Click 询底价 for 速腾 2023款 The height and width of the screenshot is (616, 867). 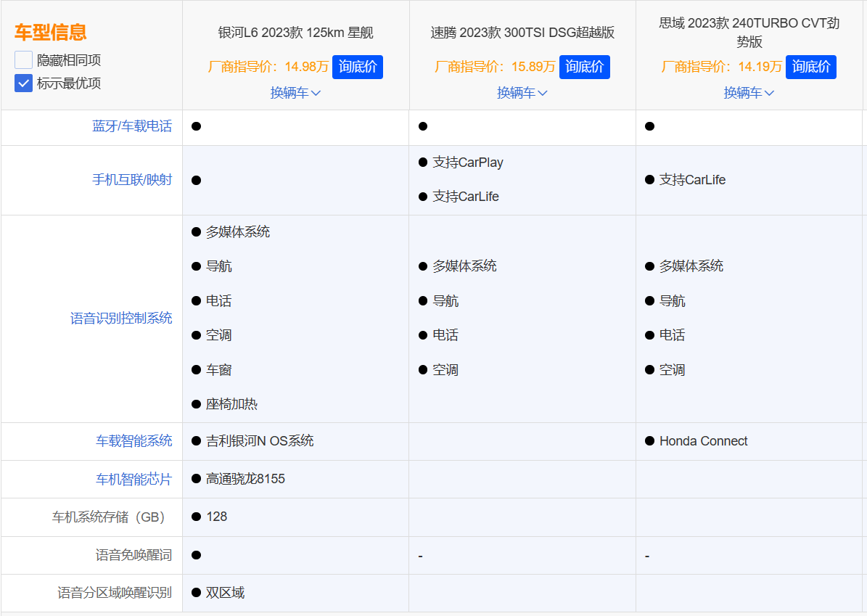coord(584,67)
